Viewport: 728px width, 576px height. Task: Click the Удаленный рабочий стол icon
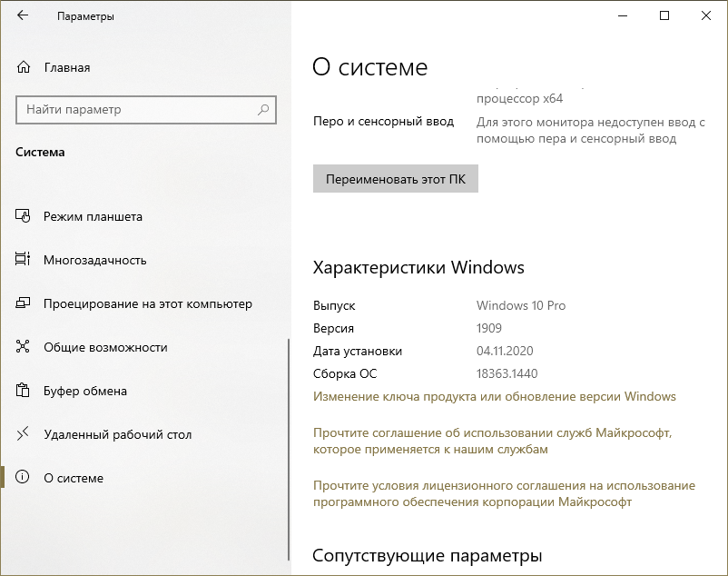[x=24, y=435]
